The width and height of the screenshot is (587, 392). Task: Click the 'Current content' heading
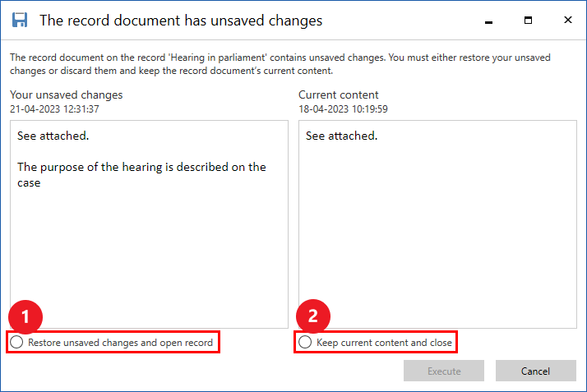coord(339,95)
